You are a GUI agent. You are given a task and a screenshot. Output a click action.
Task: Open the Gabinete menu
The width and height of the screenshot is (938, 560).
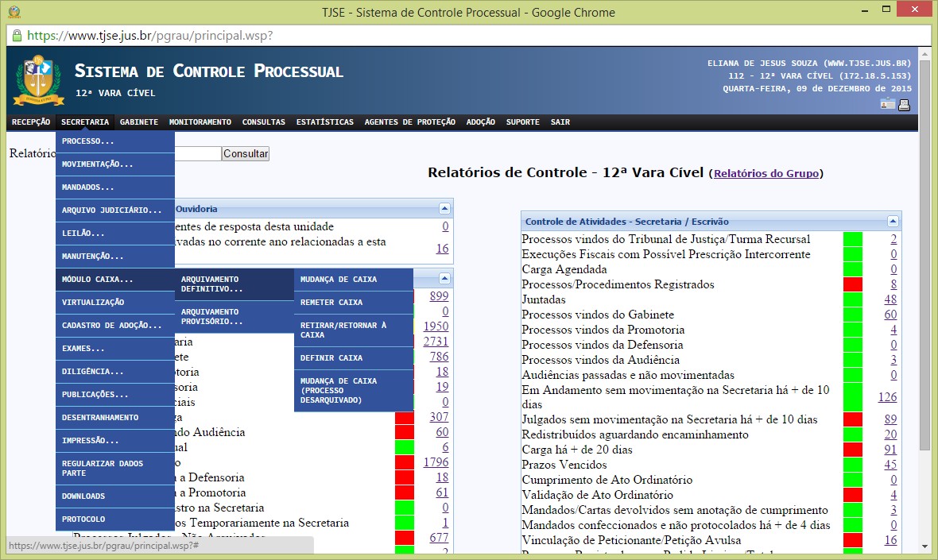(139, 122)
